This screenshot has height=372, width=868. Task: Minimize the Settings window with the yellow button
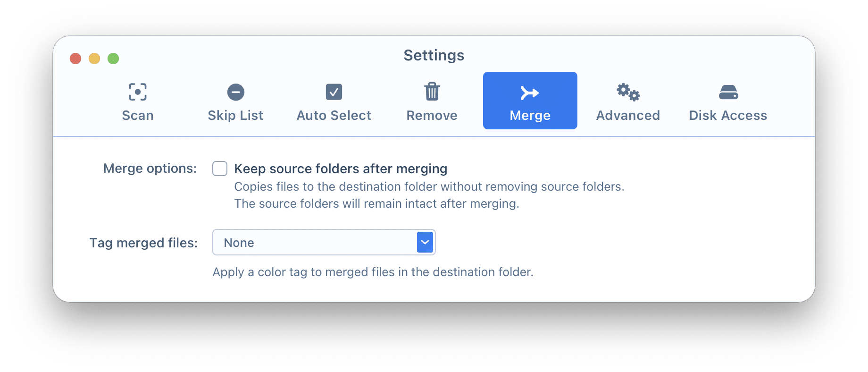tap(94, 59)
